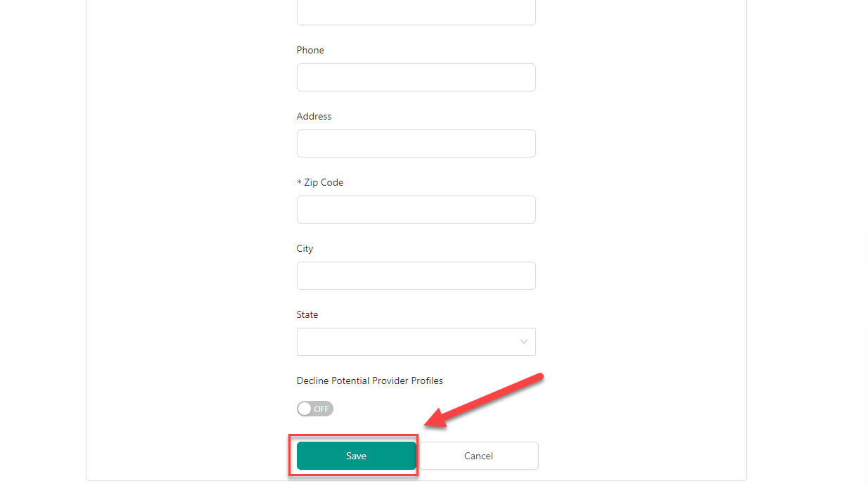868x486 pixels.
Task: Click the City label text
Action: tap(305, 248)
